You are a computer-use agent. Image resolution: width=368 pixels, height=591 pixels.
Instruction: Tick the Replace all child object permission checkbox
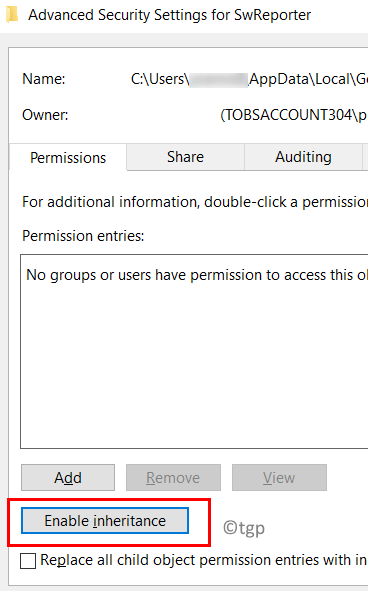pyautogui.click(x=28, y=560)
